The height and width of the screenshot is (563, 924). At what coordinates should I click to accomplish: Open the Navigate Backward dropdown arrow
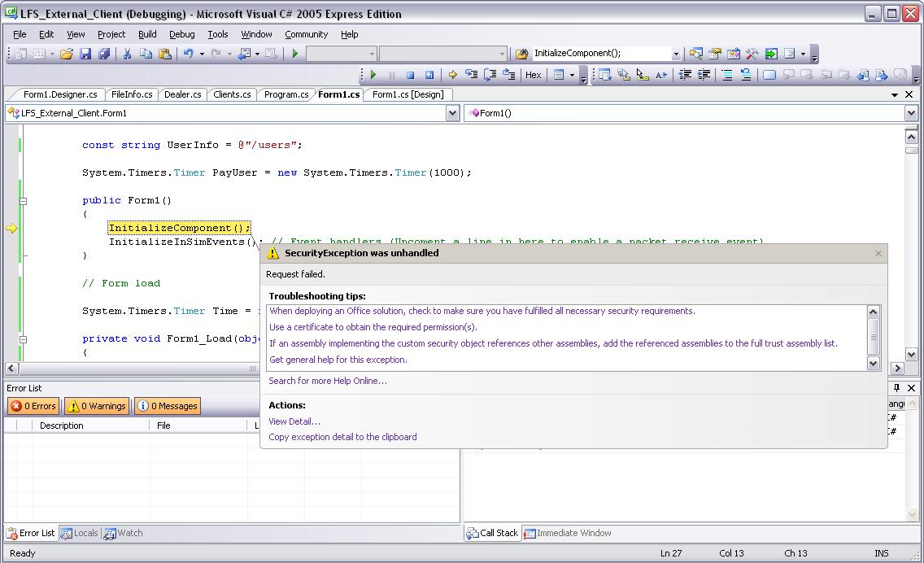pyautogui.click(x=258, y=54)
